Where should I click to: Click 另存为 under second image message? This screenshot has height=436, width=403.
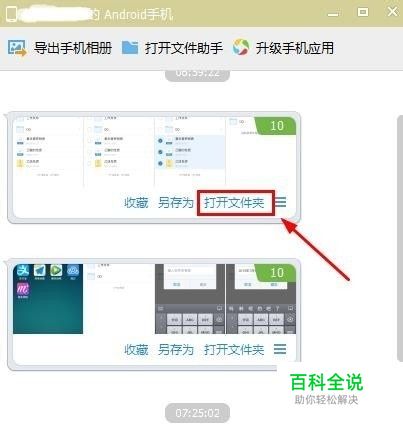pos(176,350)
